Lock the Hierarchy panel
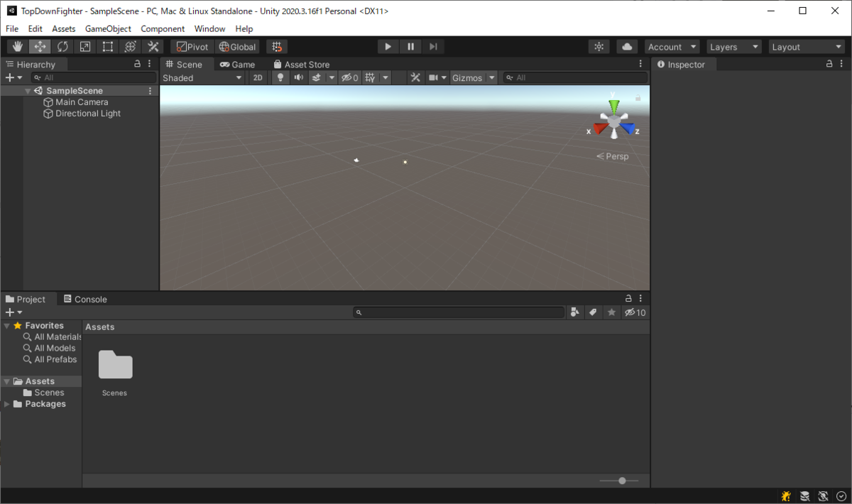This screenshot has width=852, height=504. pos(138,64)
